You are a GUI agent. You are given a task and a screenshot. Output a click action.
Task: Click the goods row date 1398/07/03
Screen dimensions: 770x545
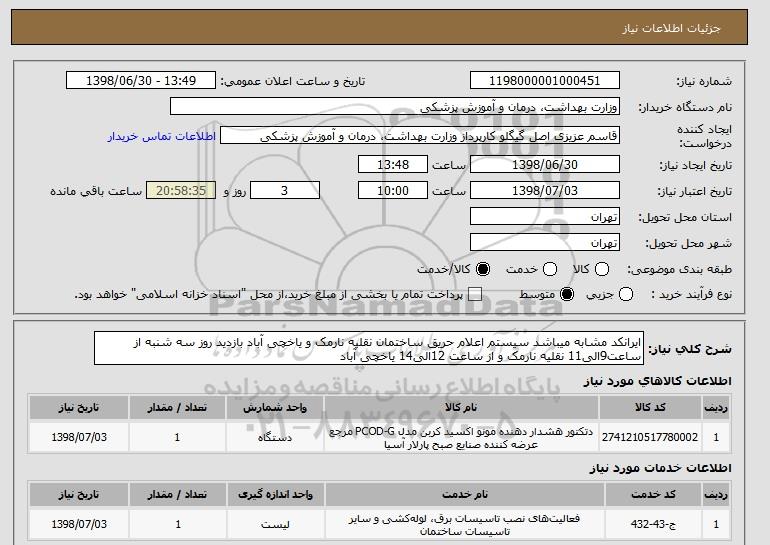[x=79, y=437]
